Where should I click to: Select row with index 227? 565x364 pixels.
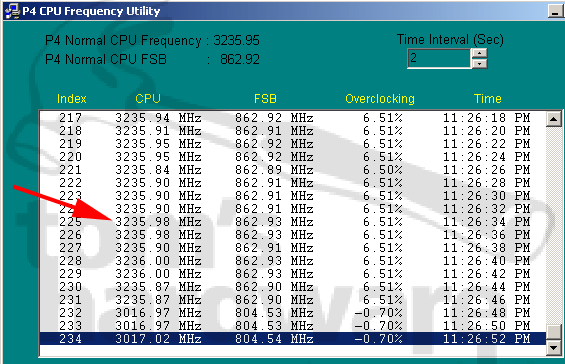(x=293, y=248)
